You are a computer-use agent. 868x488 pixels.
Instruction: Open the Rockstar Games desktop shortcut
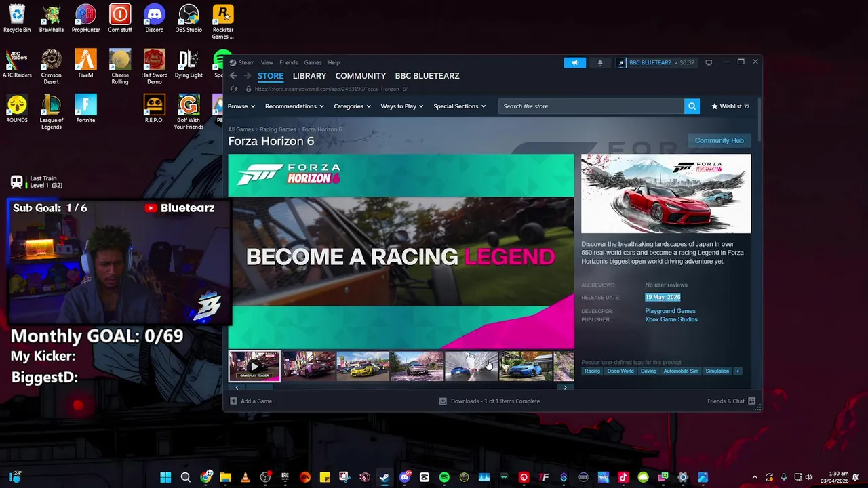click(x=223, y=22)
